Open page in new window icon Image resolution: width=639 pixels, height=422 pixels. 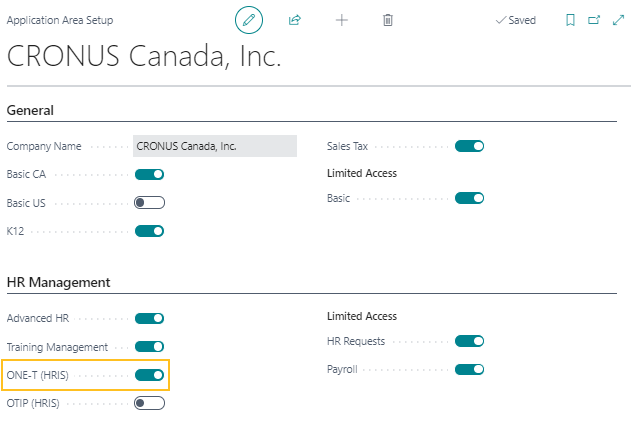click(594, 20)
